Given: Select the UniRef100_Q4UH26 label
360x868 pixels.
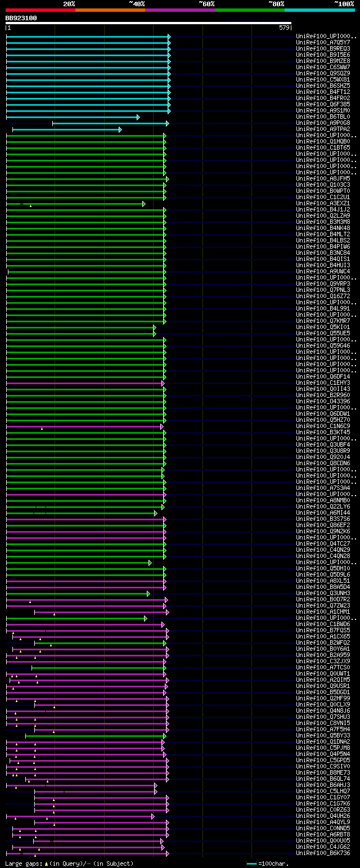Looking at the screenshot, I should tap(323, 816).
